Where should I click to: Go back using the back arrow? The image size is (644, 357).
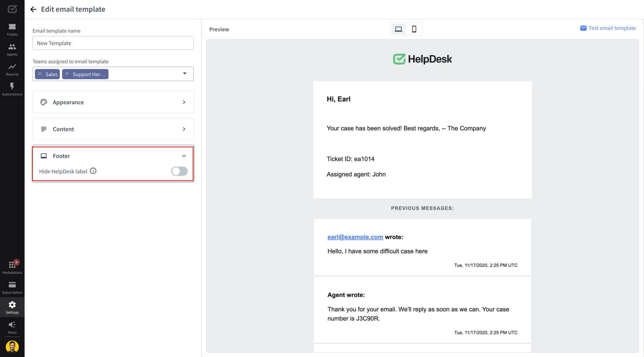[x=33, y=9]
